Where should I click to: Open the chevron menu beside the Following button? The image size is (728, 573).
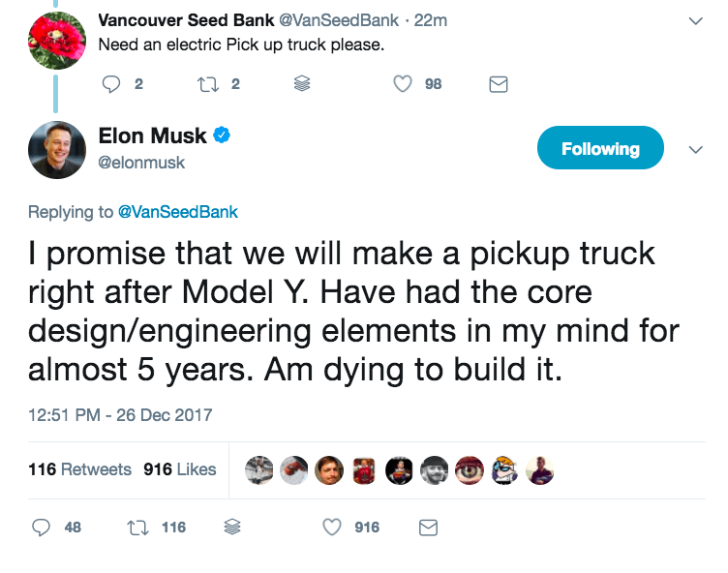coord(694,150)
